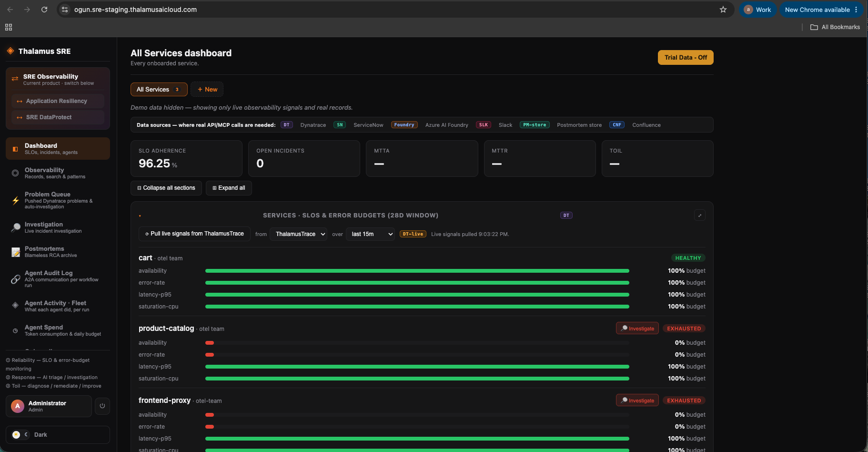Click the SLK Slack data source badge
868x452 pixels.
click(484, 125)
